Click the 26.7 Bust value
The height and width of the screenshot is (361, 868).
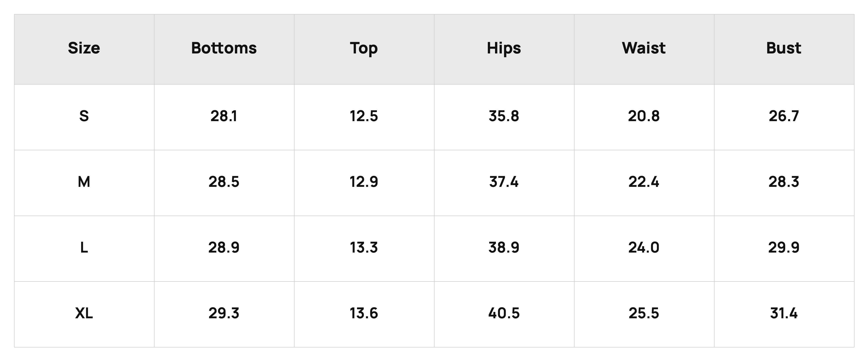tap(784, 116)
